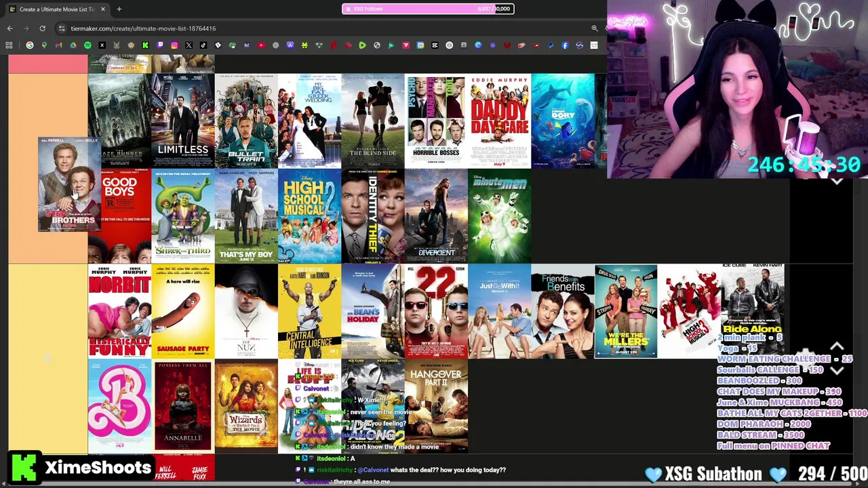The height and width of the screenshot is (488, 868).
Task: Open the Google bookmark icon
Action: tap(30, 45)
